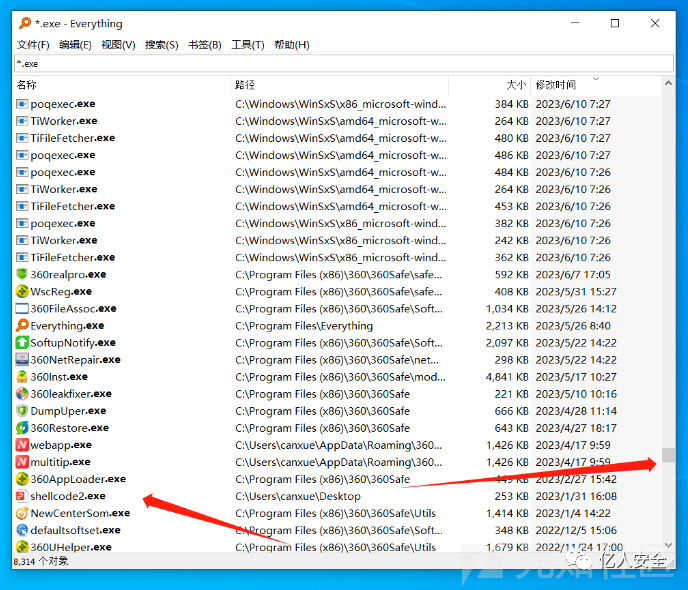
Task: Sort by the 修改时间 column header
Action: (x=595, y=85)
